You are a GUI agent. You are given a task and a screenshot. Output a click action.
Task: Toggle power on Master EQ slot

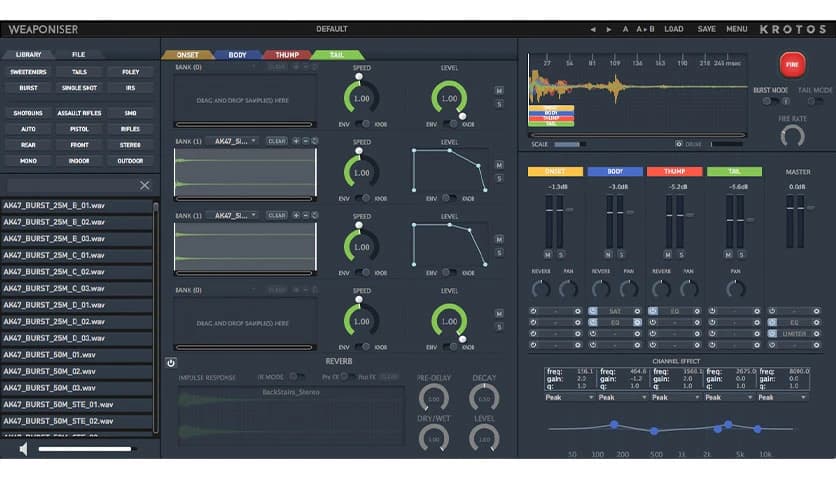[x=772, y=322]
